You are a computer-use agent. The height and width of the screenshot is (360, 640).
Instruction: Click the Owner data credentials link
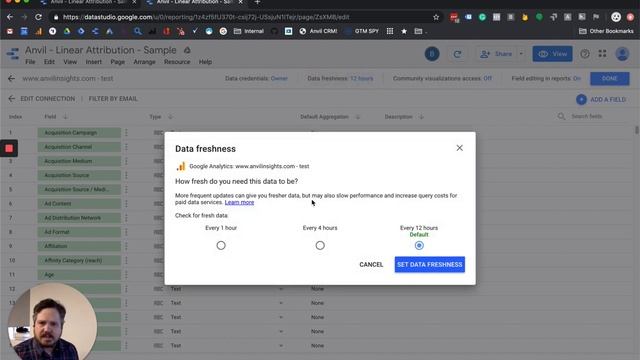point(279,78)
